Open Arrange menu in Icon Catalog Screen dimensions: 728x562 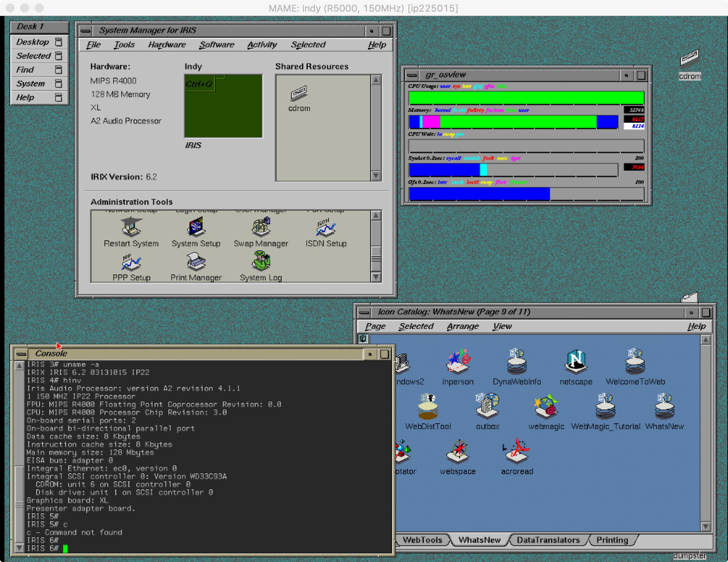click(463, 326)
